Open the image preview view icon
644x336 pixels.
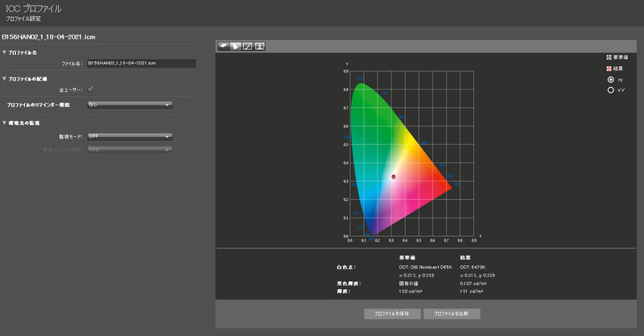tap(259, 46)
